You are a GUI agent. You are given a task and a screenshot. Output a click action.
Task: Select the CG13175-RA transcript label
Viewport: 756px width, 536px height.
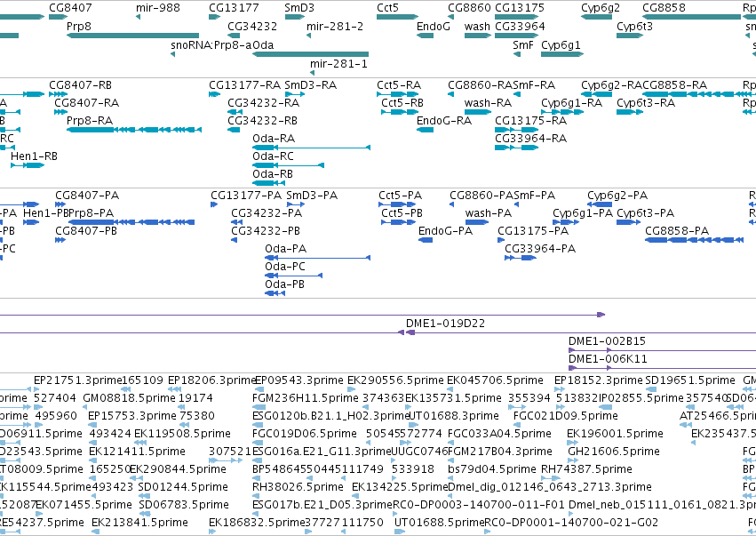(531, 120)
